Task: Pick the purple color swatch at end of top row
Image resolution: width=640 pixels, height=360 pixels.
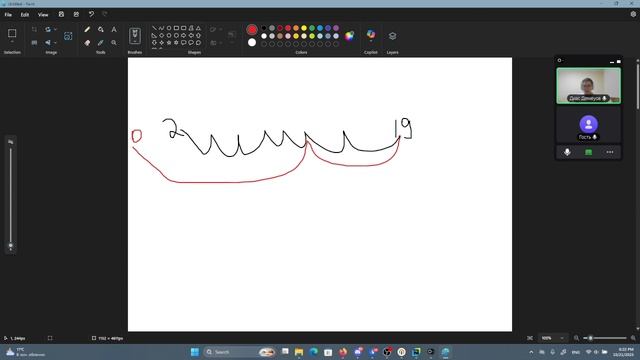Action: [336, 28]
